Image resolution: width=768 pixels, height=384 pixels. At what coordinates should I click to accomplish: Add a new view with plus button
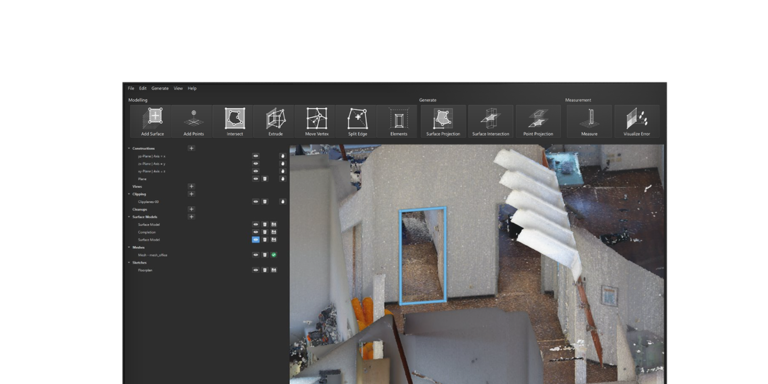tap(192, 186)
